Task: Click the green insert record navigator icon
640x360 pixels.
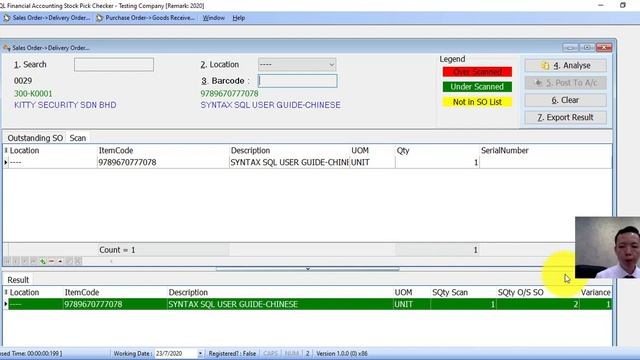Action: tap(42, 261)
